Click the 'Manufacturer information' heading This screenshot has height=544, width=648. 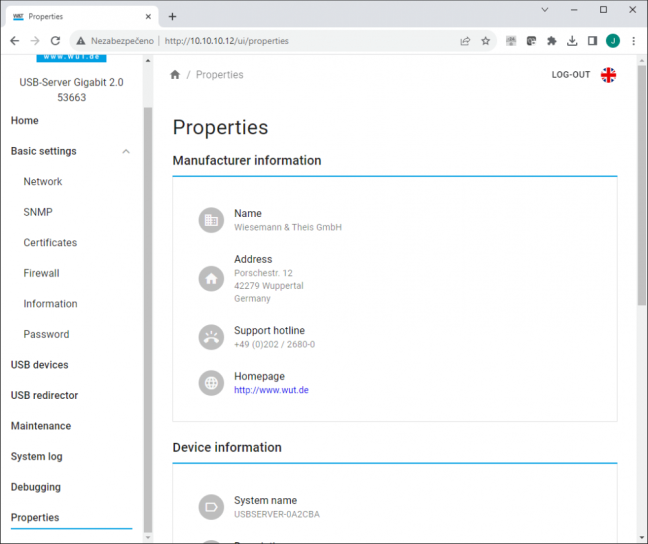point(247,160)
